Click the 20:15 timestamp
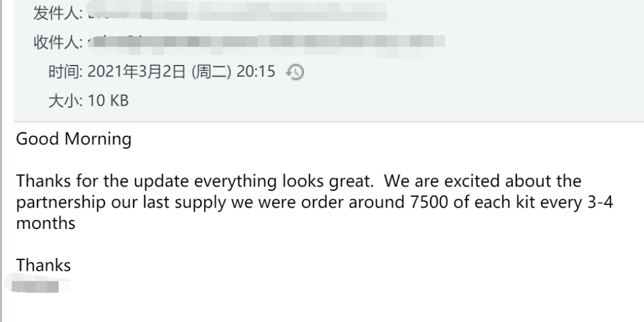The image size is (644, 322). pos(256,72)
